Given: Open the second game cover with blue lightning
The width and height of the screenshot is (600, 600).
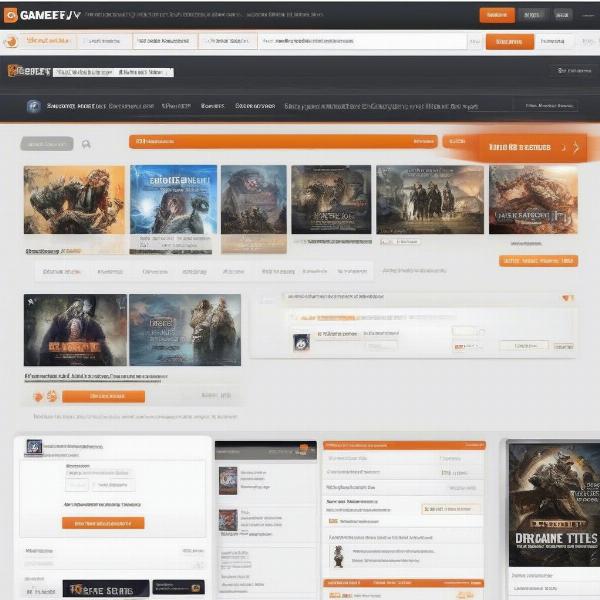Looking at the screenshot, I should (x=173, y=200).
